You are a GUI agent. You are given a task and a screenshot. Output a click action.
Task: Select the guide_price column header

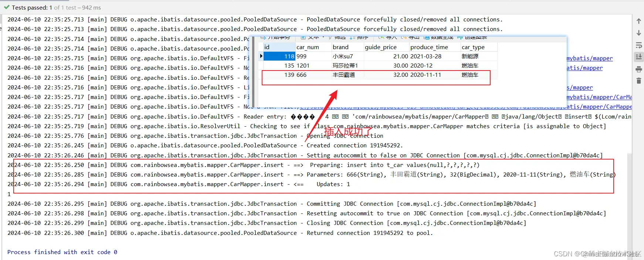(x=387, y=47)
